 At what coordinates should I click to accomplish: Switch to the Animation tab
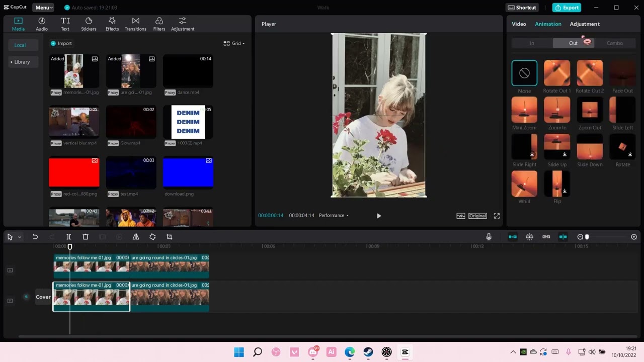pyautogui.click(x=548, y=24)
